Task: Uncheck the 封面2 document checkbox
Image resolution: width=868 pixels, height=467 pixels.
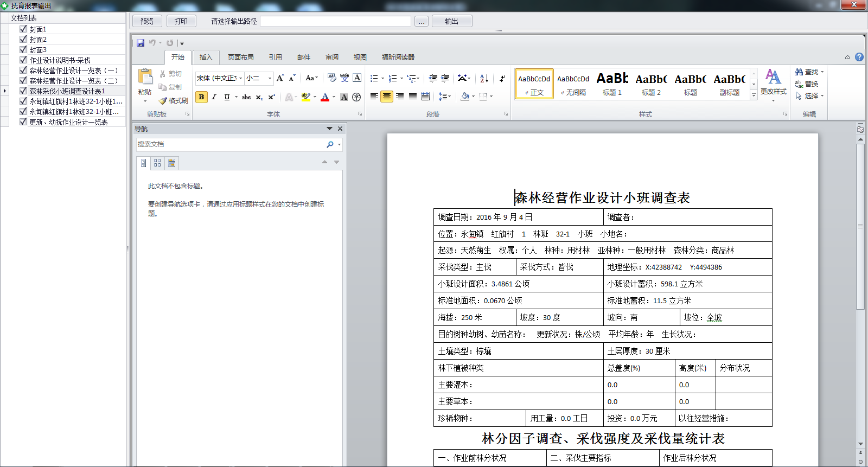Action: coord(23,39)
